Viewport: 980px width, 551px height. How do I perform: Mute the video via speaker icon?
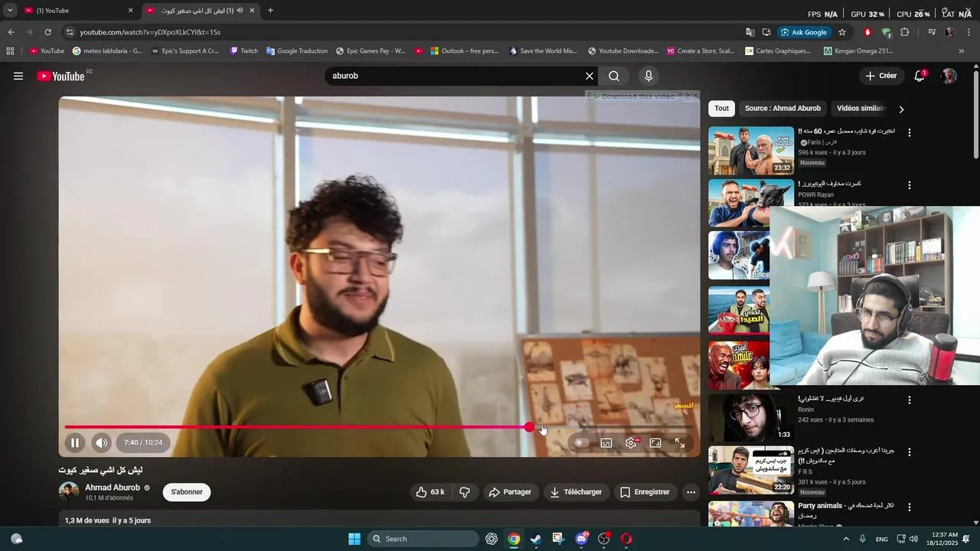[x=102, y=442]
